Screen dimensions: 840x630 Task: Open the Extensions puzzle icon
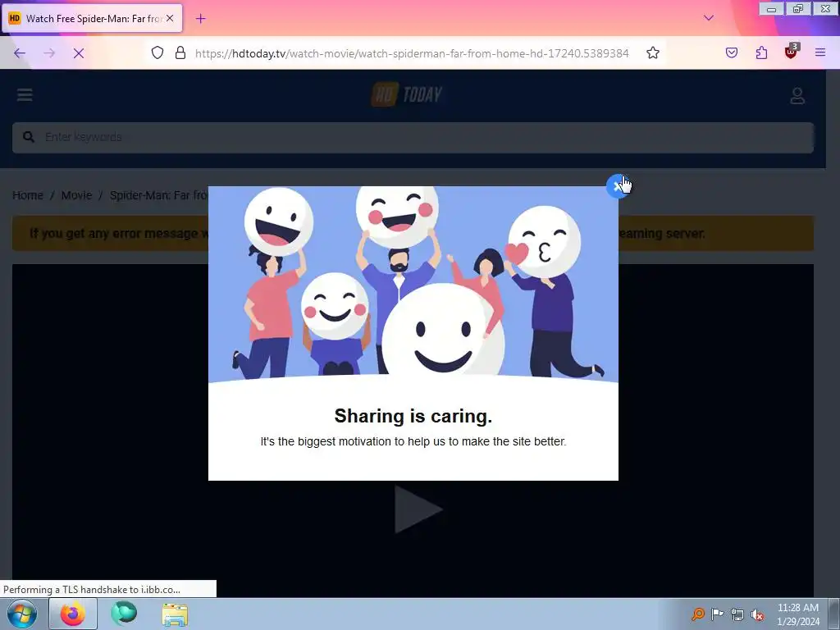(761, 52)
